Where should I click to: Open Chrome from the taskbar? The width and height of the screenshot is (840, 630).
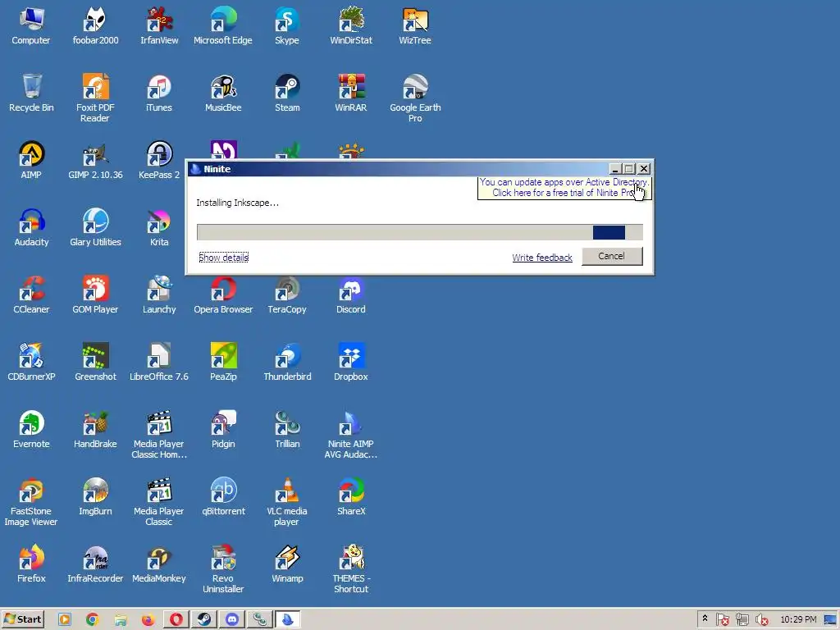click(x=92, y=620)
